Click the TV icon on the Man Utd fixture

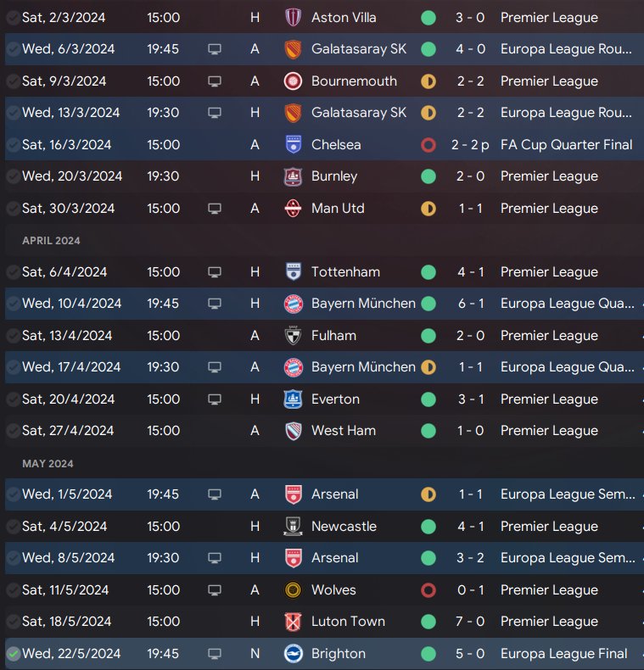(x=215, y=209)
